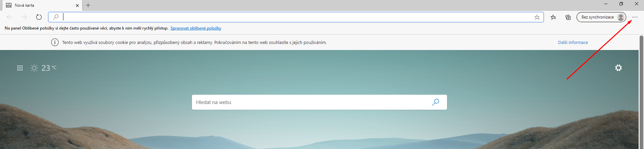Click the cookie notice text Tento web využívá
The height and width of the screenshot is (149, 644).
click(x=194, y=42)
